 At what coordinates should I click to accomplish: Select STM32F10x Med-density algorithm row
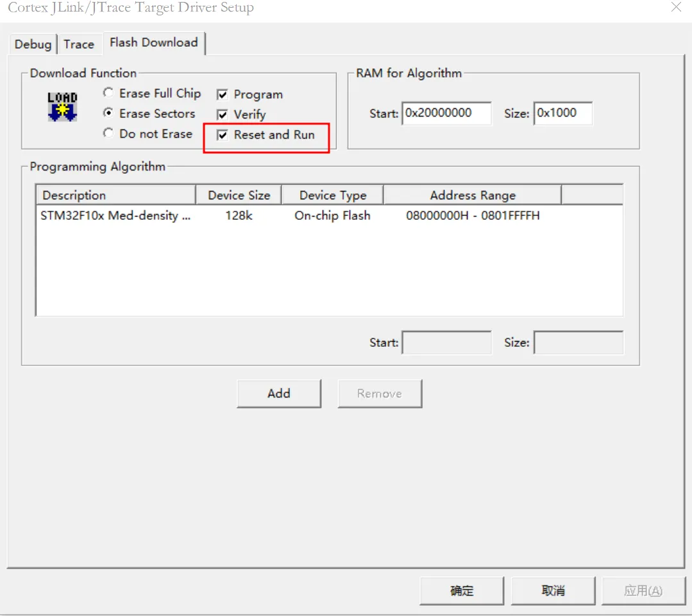[329, 215]
